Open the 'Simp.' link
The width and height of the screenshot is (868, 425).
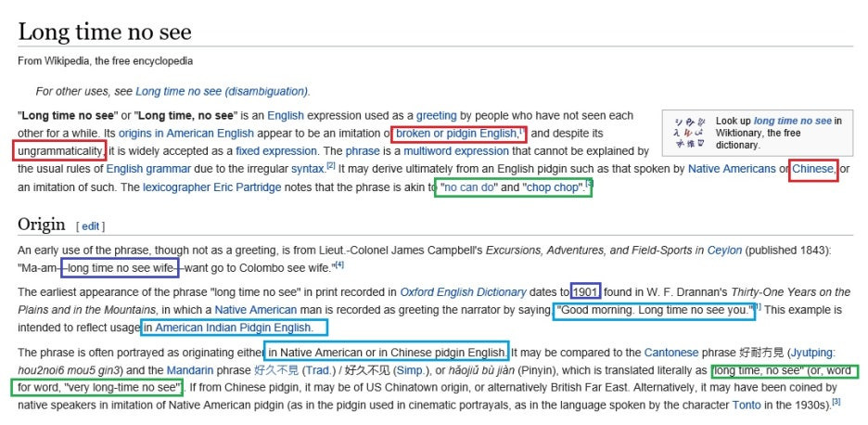pyautogui.click(x=410, y=370)
